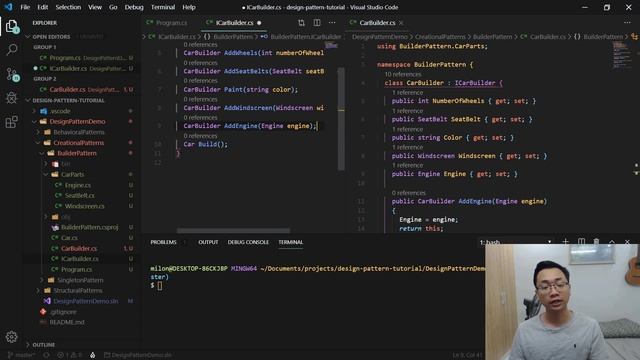Open the Selection menu
The image size is (640, 360).
68,7
